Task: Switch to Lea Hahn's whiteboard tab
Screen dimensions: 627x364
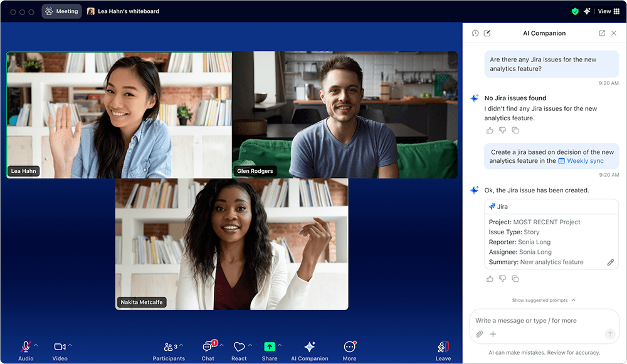Action: [x=123, y=11]
